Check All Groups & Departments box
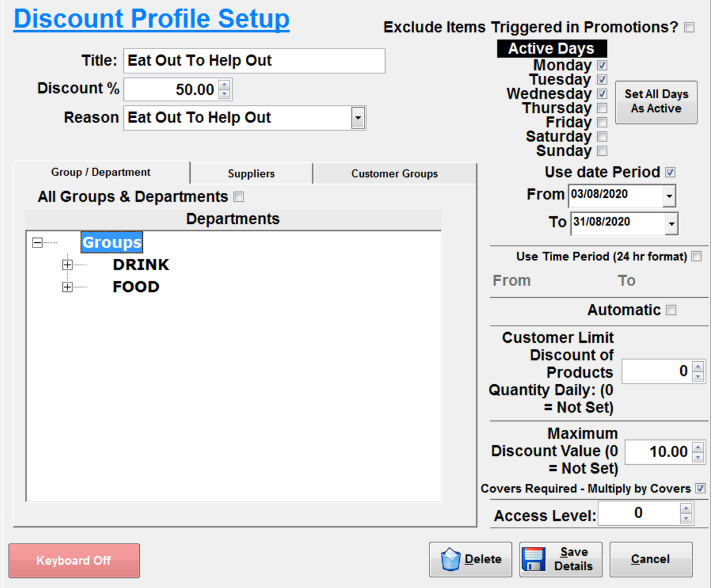The image size is (711, 588). click(239, 197)
